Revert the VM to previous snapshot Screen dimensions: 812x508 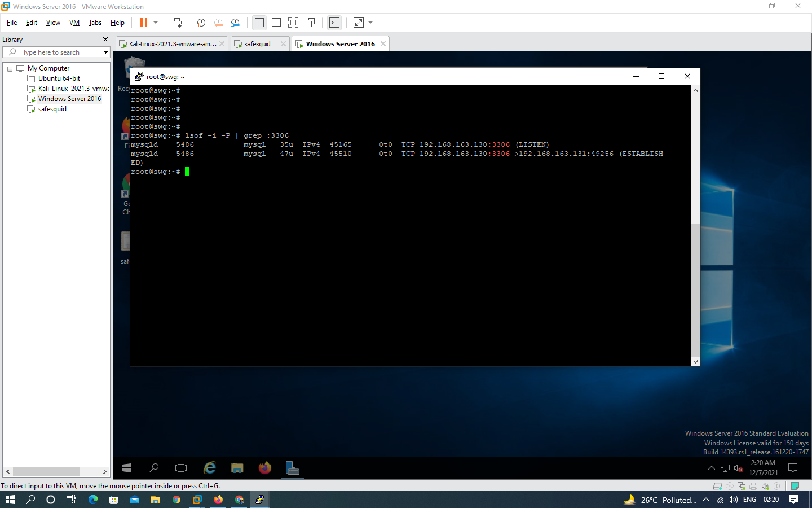point(218,23)
